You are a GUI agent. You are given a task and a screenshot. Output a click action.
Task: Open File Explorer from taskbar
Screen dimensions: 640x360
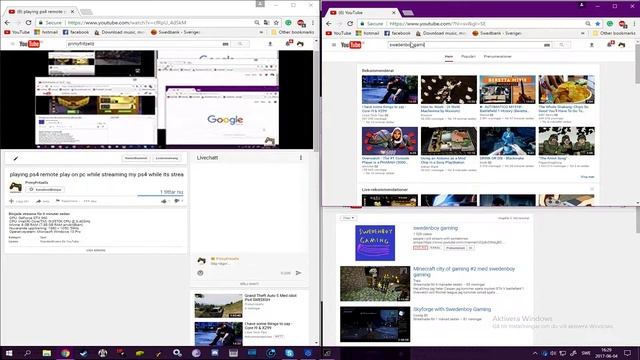47,353
